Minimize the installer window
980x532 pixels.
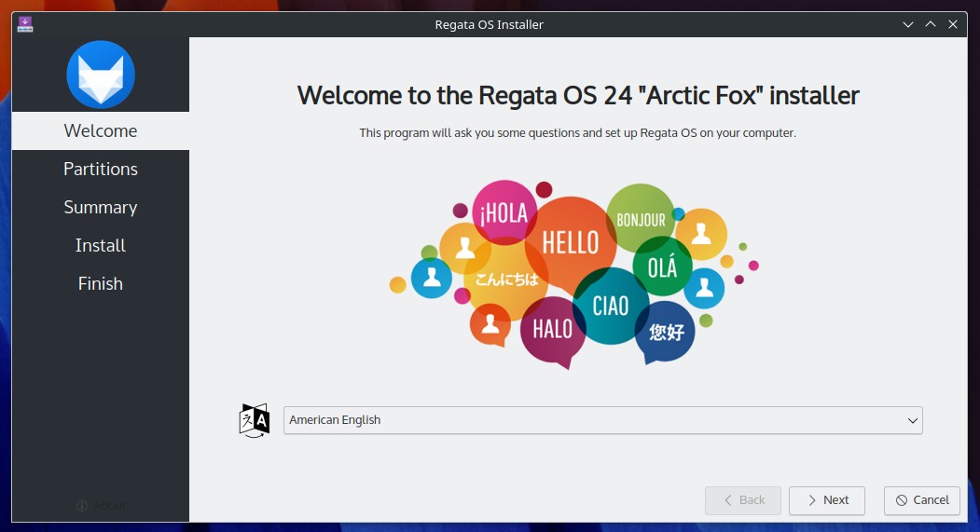908,24
